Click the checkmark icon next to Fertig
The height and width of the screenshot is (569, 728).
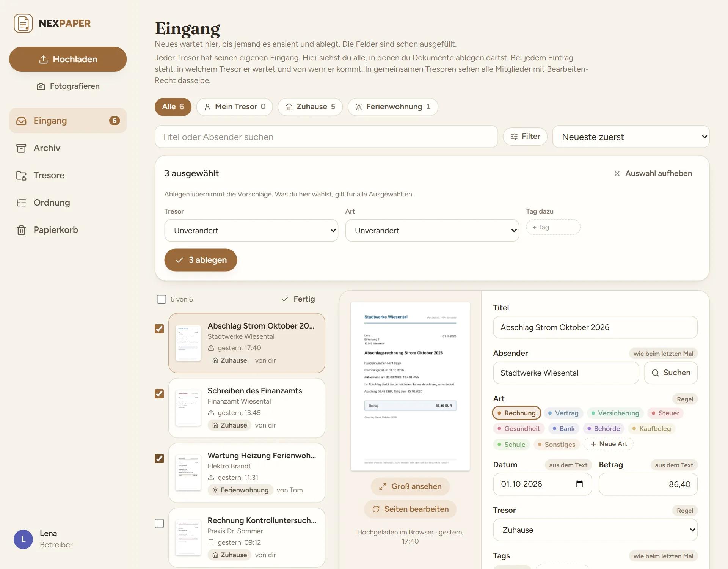285,299
